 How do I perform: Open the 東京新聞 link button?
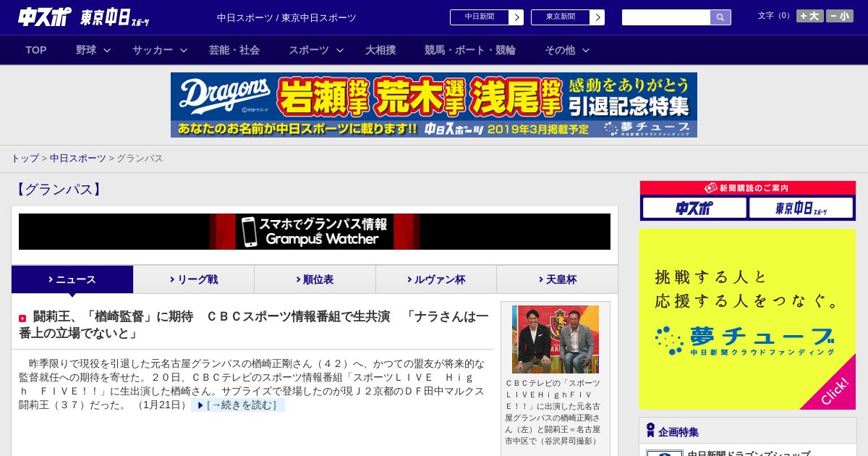561,17
